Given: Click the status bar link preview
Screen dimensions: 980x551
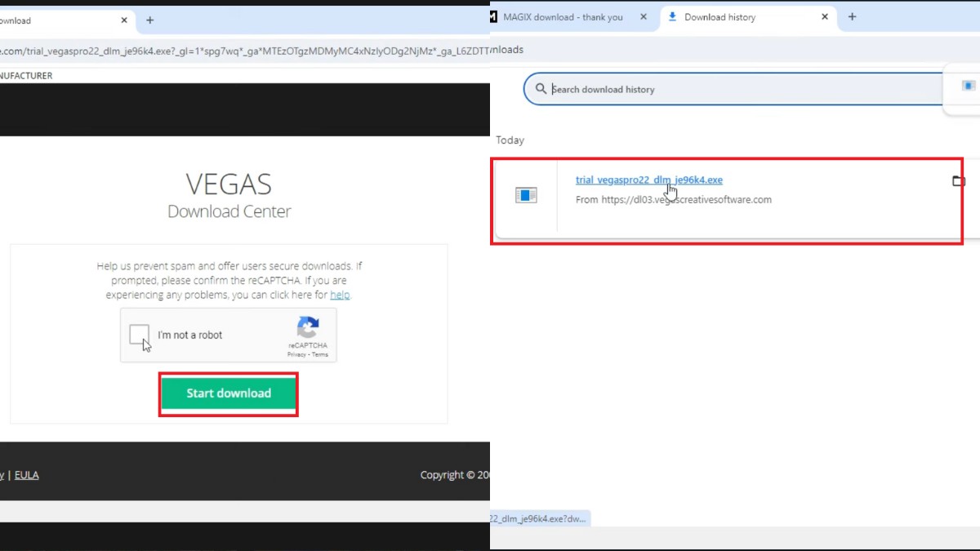Looking at the screenshot, I should (x=540, y=518).
